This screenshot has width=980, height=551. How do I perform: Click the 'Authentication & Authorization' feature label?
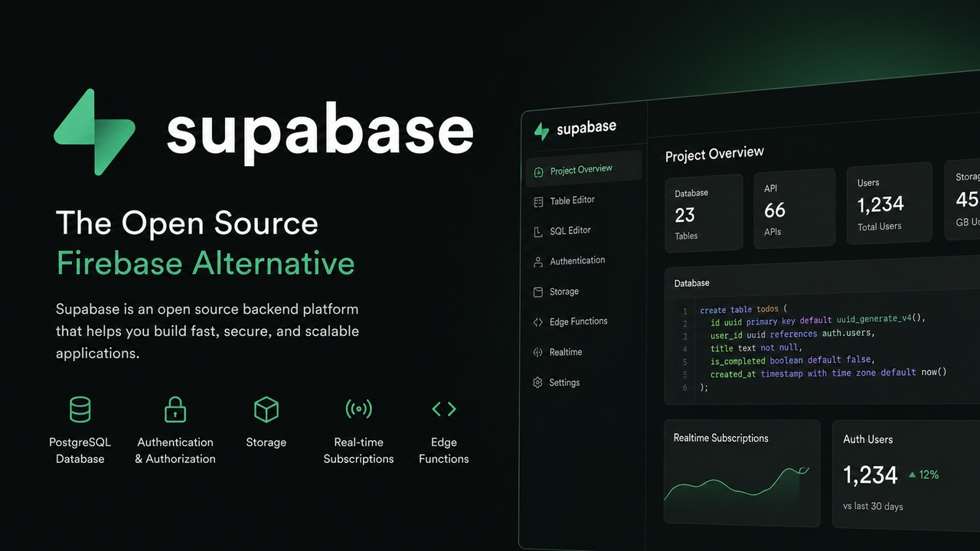pyautogui.click(x=175, y=451)
